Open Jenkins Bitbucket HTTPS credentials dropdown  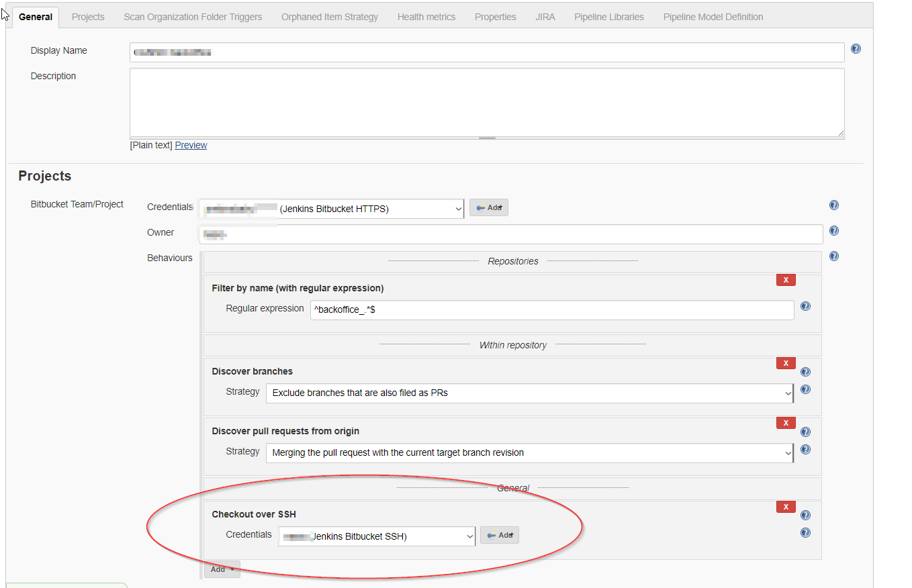(332, 209)
